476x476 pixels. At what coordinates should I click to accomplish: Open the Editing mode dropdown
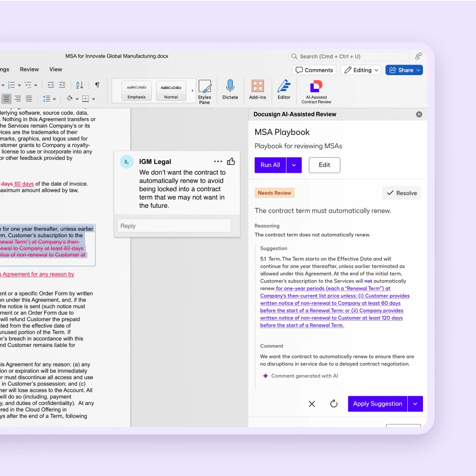click(x=361, y=70)
